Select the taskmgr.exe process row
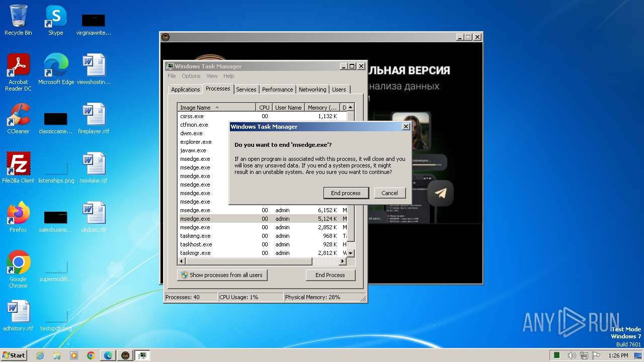Image resolution: width=644 pixels, height=362 pixels. tap(262, 253)
